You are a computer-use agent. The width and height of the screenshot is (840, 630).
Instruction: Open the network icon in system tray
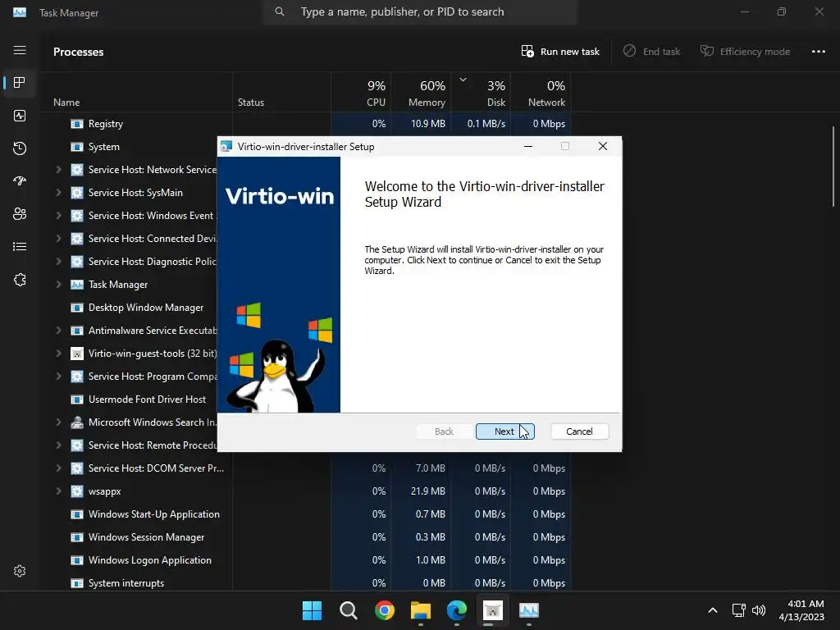739,610
